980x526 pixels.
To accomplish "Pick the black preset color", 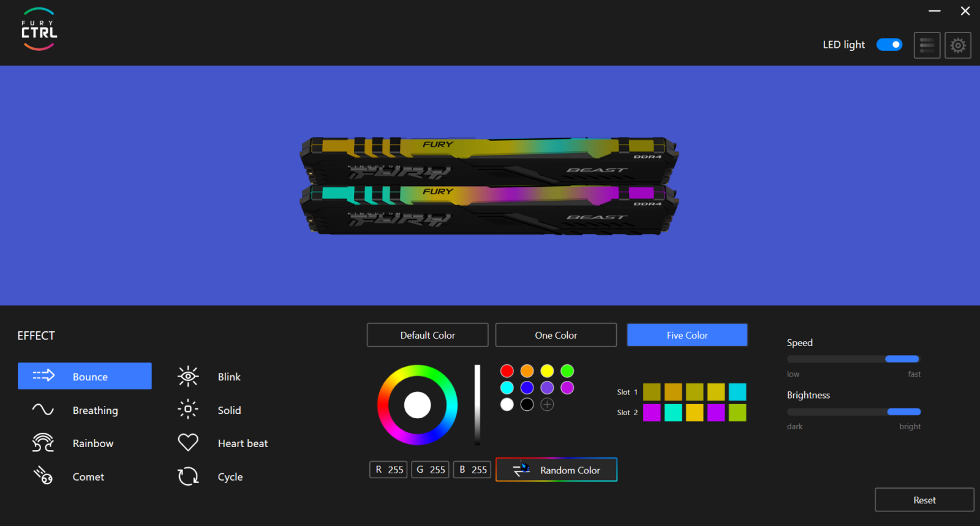I will pyautogui.click(x=527, y=404).
